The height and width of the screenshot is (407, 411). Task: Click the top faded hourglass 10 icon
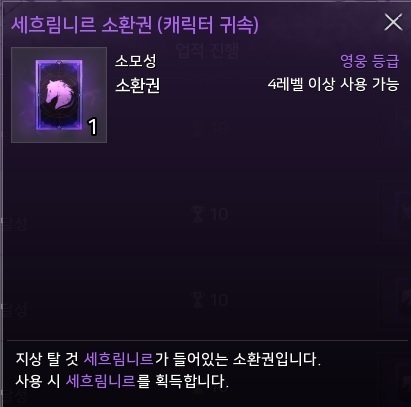[210, 128]
